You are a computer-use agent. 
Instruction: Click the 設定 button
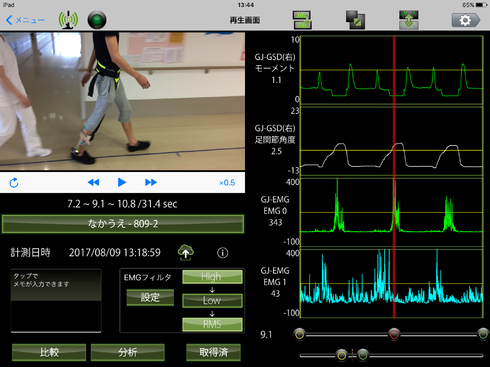tap(150, 297)
